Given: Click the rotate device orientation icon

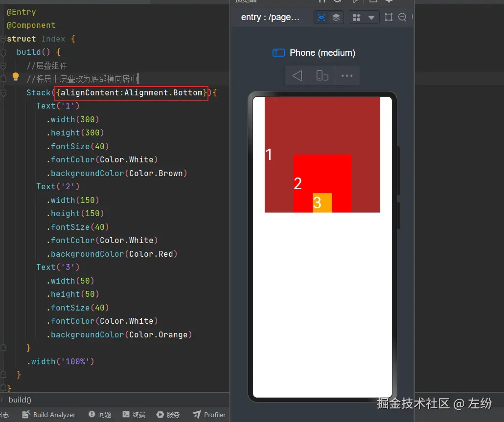Looking at the screenshot, I should (x=322, y=75).
